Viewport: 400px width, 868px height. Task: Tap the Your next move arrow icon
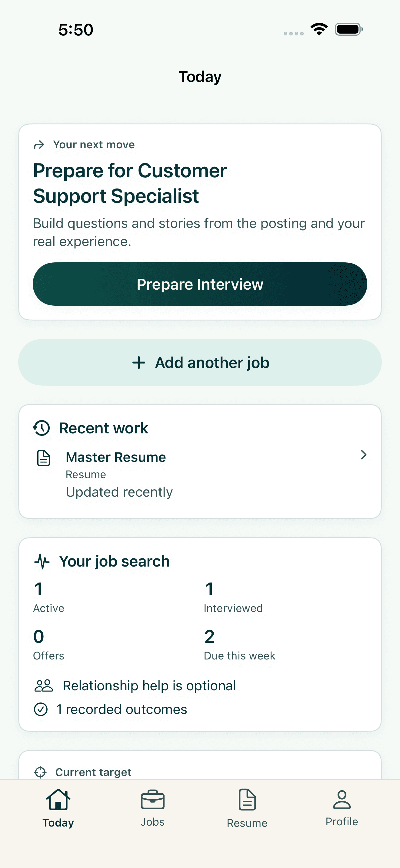39,145
